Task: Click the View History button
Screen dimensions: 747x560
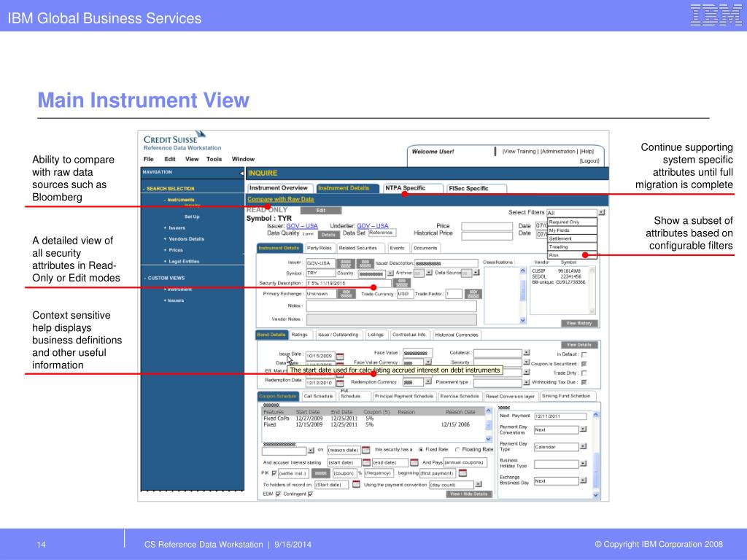Action: (579, 323)
